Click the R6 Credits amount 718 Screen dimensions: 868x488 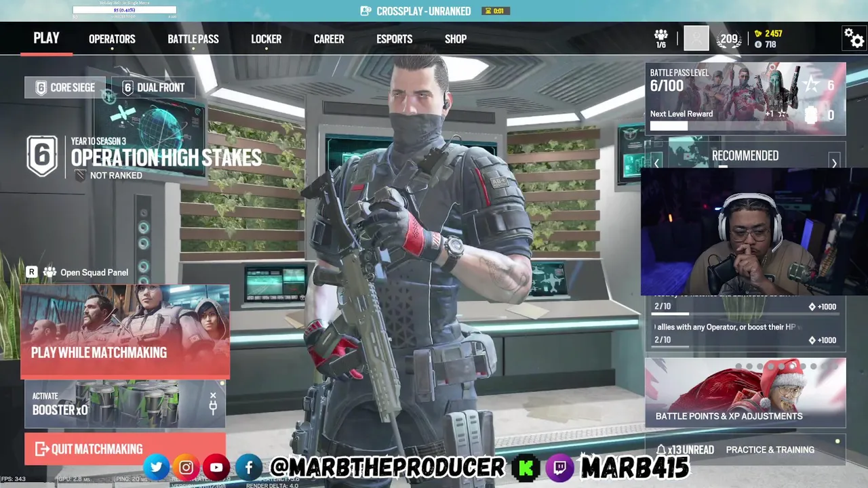click(x=766, y=45)
